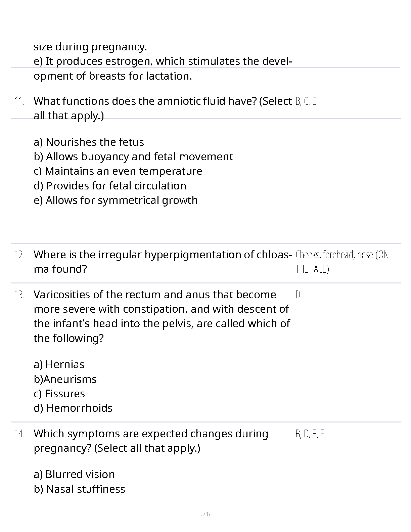
Task: Select option "b) Allows buoyancy and fetal movement"
Action: click(133, 157)
